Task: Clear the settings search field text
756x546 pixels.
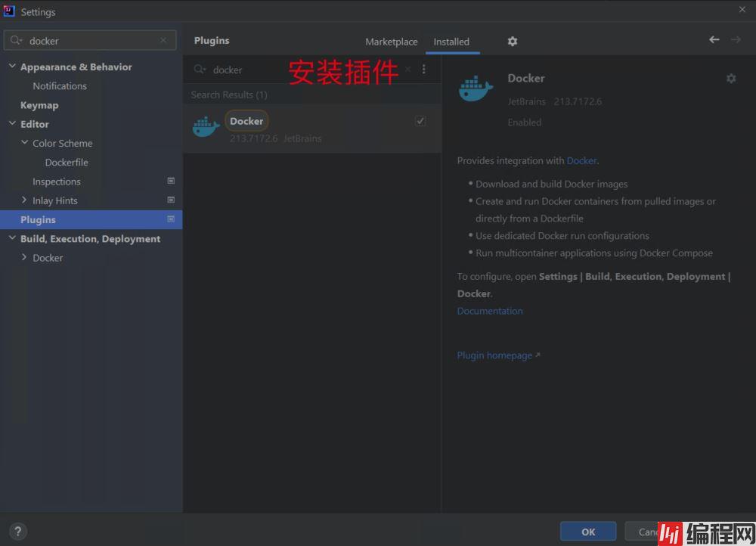Action: 163,41
